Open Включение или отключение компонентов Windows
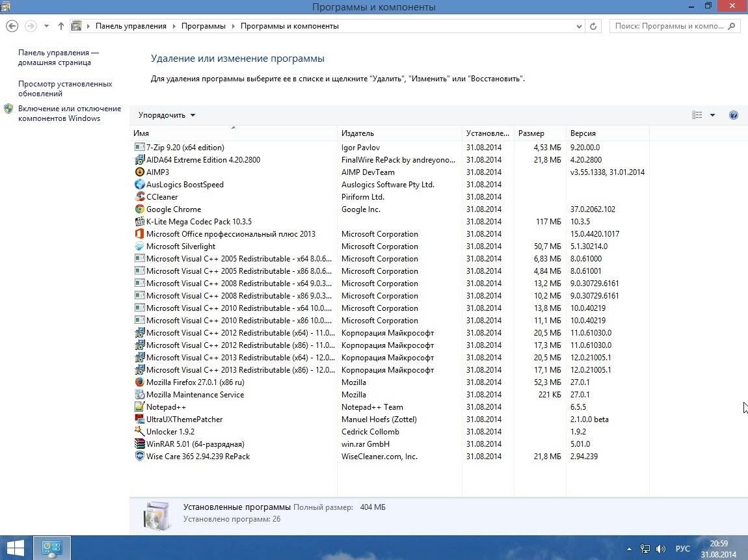The image size is (748, 560). pyautogui.click(x=70, y=114)
